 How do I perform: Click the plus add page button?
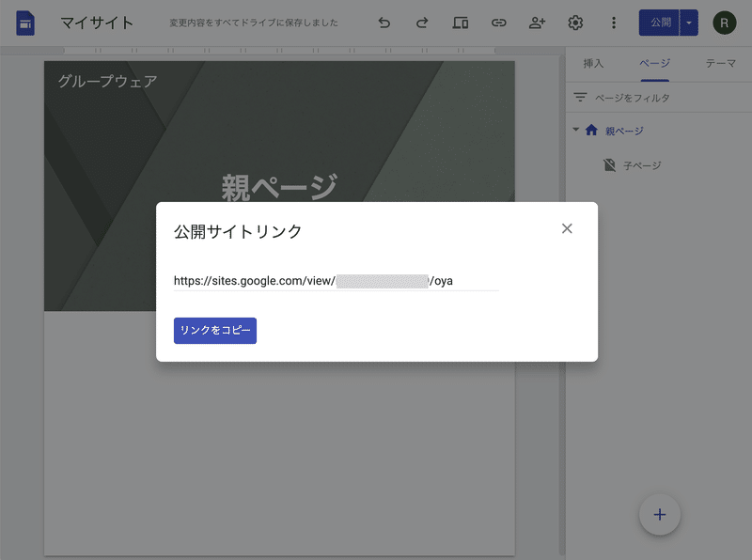click(x=660, y=515)
